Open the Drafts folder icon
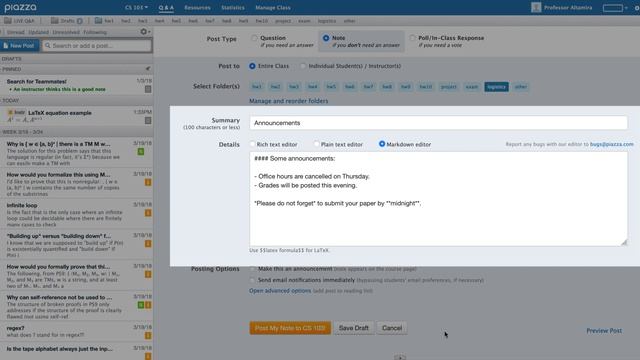This screenshot has height=360, width=640. pyautogui.click(x=55, y=20)
